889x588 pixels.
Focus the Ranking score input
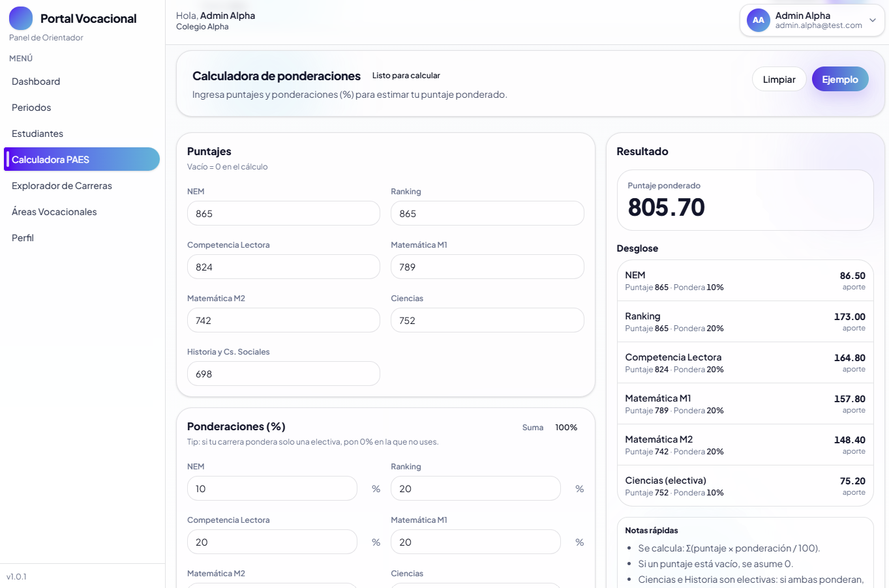tap(487, 213)
